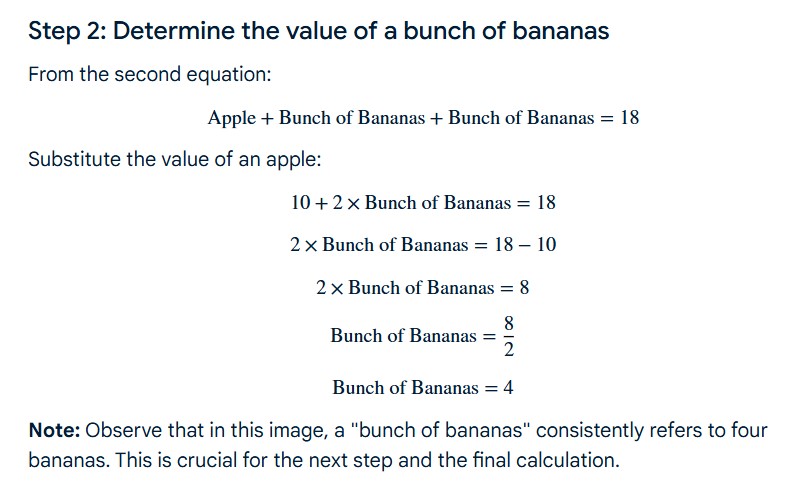792x488 pixels.
Task: Select the "From the second equation:" line
Action: point(149,75)
